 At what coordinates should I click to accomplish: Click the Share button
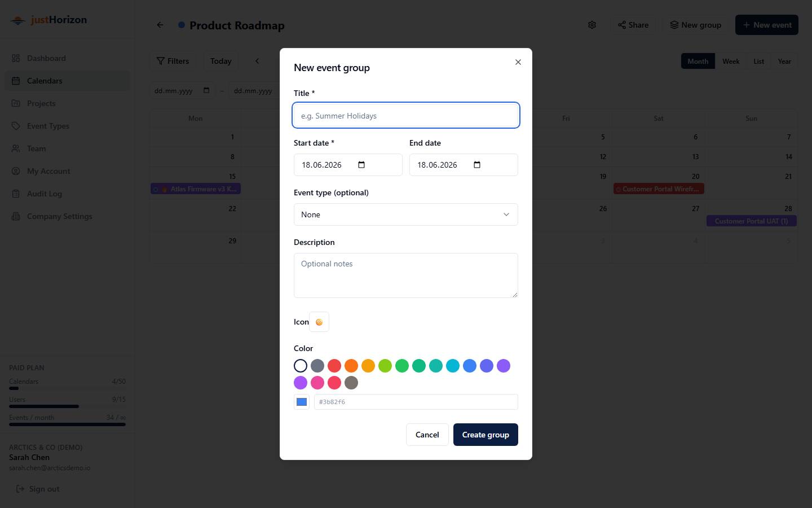point(633,25)
